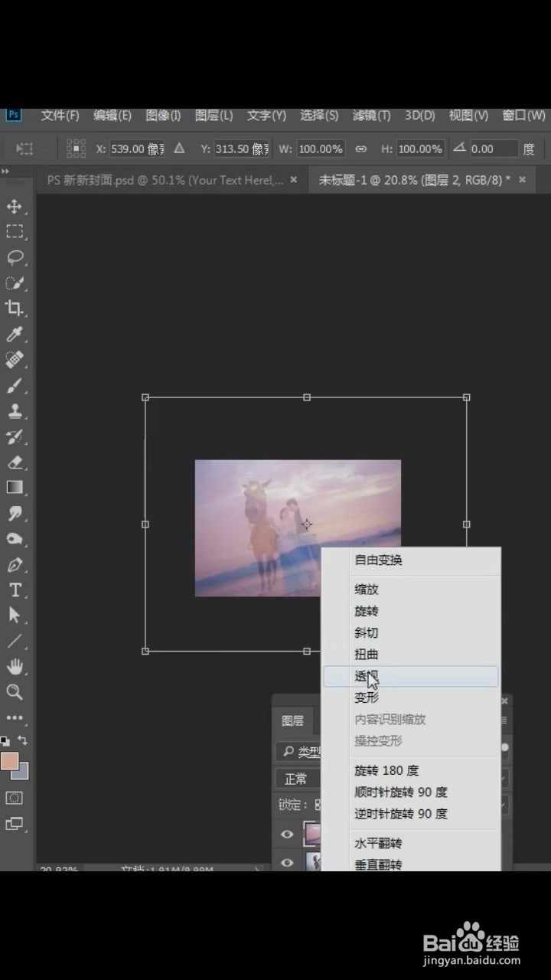Select the Gradient tool
The height and width of the screenshot is (980, 551).
15,487
